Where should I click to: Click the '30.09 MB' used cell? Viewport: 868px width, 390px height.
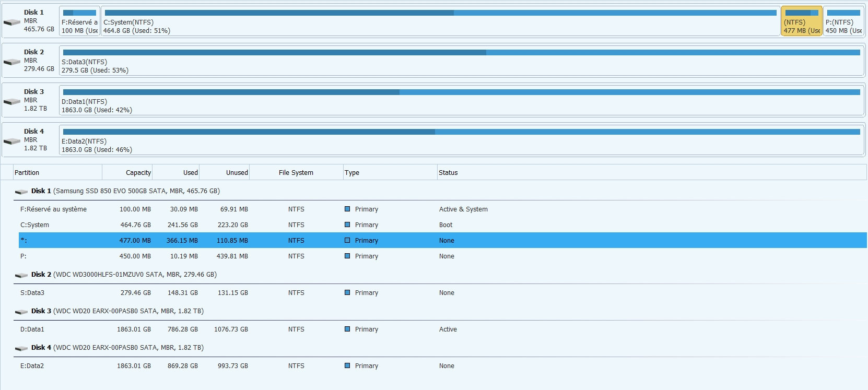click(184, 209)
